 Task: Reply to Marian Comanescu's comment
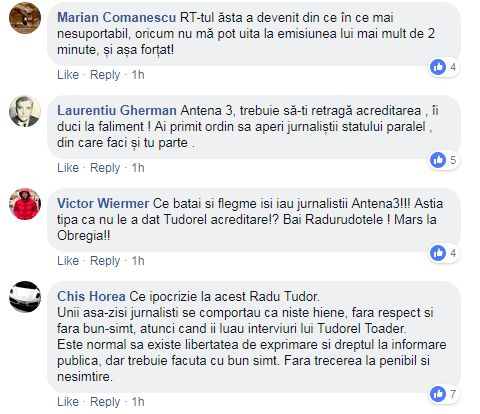[x=105, y=75]
